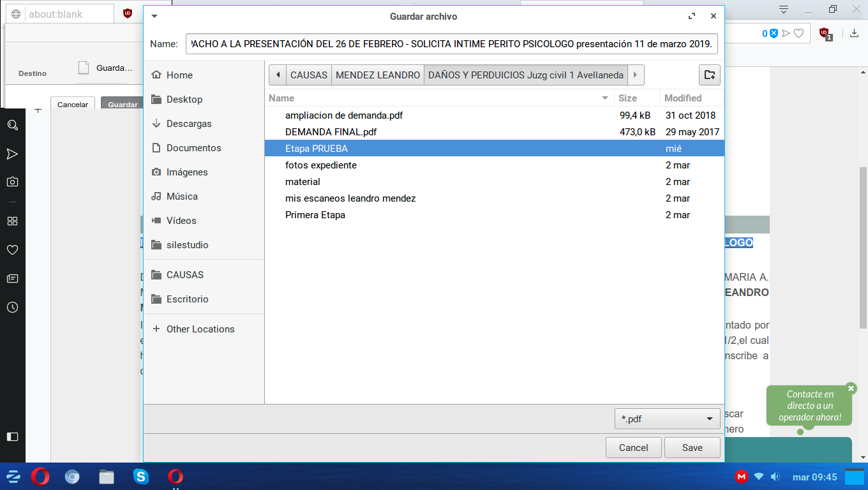Navigate to CAUSAS in the path bar
The image size is (868, 490).
click(x=308, y=75)
